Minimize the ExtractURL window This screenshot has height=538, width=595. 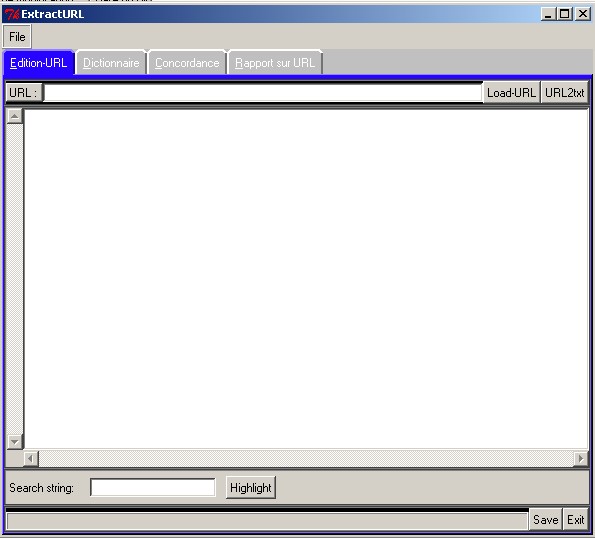click(548, 14)
